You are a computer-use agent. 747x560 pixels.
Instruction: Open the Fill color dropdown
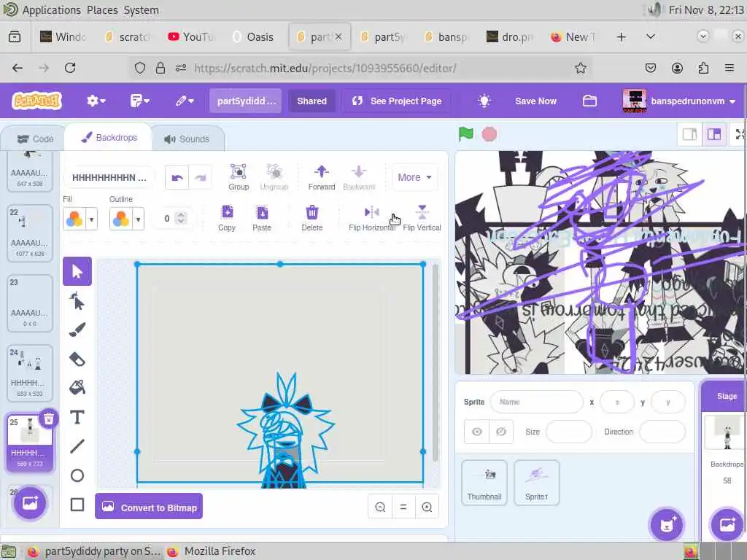coord(91,219)
